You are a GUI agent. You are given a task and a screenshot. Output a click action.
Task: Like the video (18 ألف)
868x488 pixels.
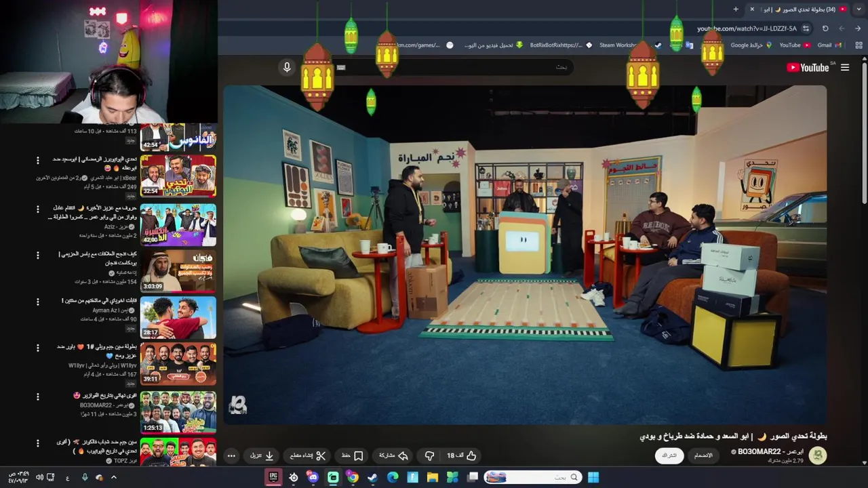pos(462,455)
